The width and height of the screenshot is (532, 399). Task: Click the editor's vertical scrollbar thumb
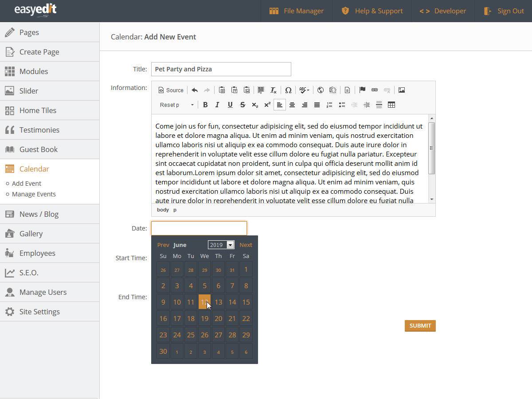coord(432,148)
